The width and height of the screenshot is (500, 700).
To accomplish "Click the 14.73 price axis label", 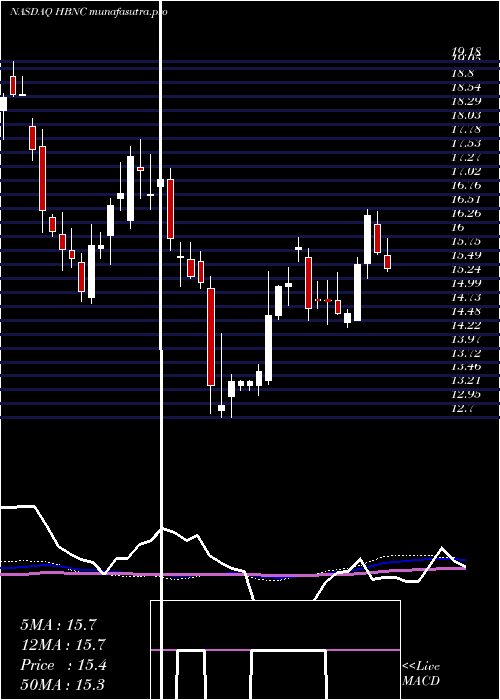I will [466, 297].
